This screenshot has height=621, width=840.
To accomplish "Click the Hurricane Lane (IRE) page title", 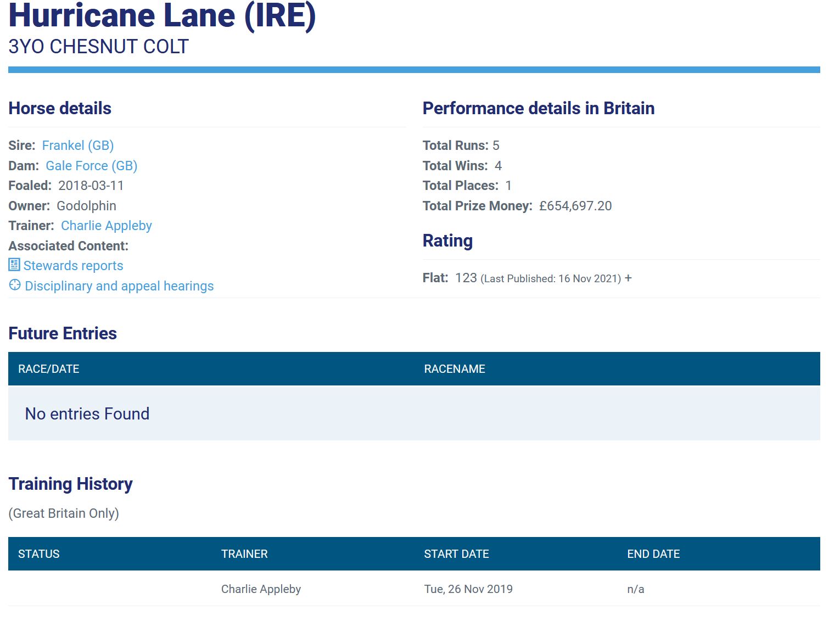I will (162, 15).
